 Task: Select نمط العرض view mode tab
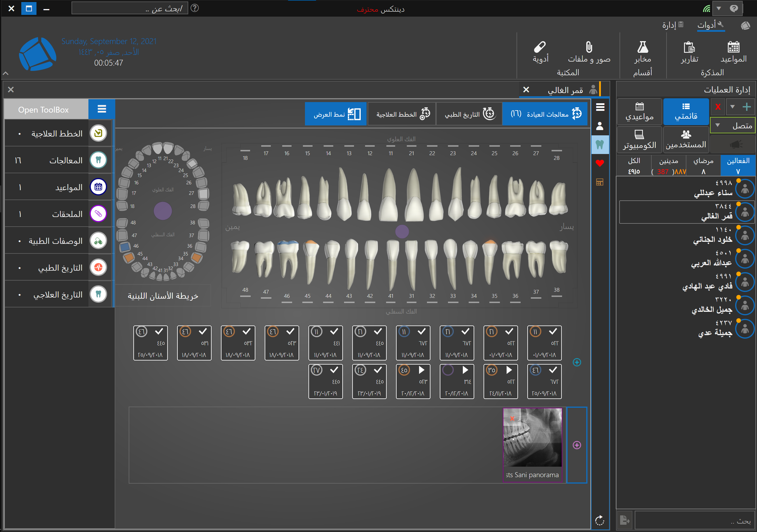tap(336, 114)
